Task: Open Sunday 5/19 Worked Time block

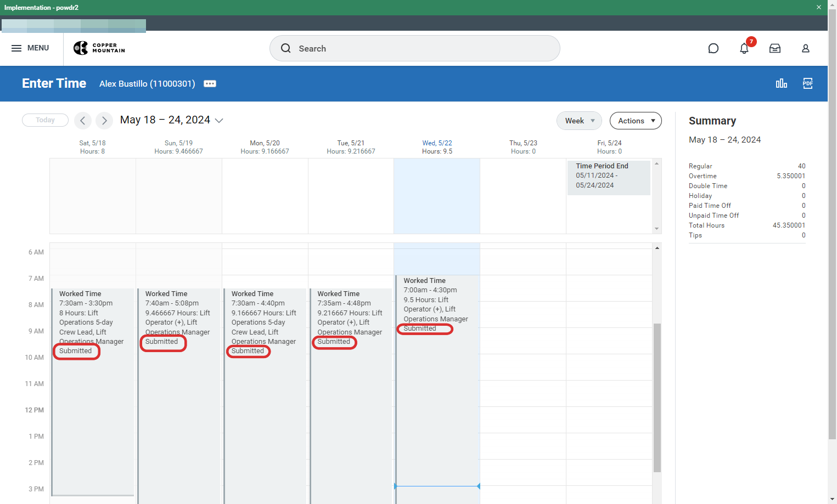Action: [179, 396]
